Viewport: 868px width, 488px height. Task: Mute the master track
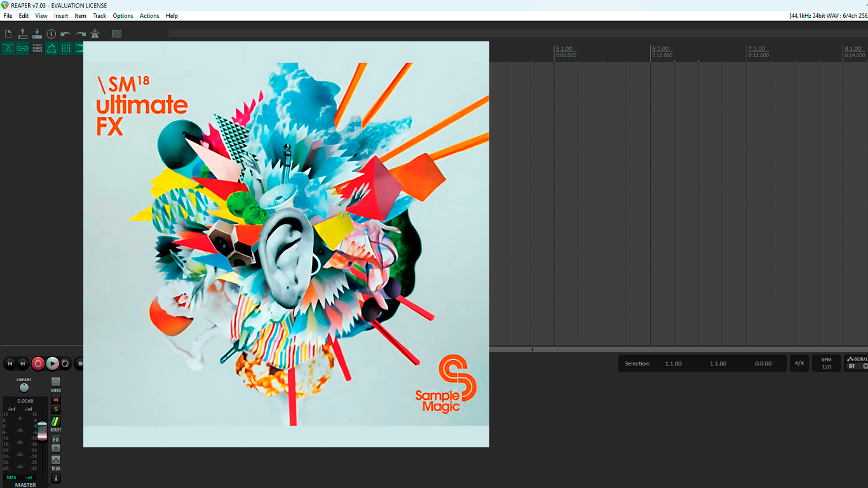pos(56,400)
